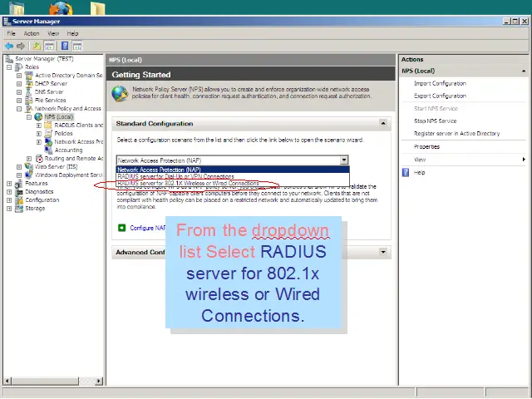Open the File menu
This screenshot has height=399, width=532.
[11, 33]
